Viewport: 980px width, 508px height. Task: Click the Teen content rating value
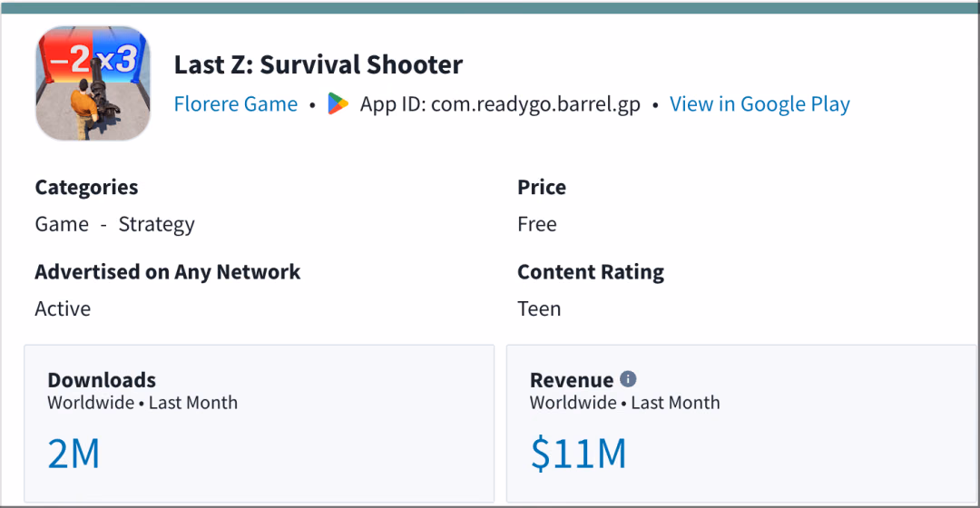coord(539,308)
